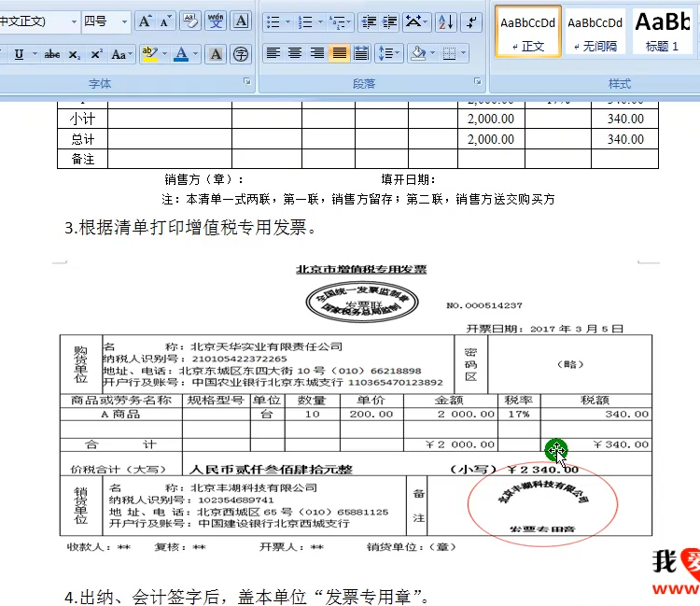
Task: Open the numbering dropdown arrow
Action: pyautogui.click(x=320, y=21)
